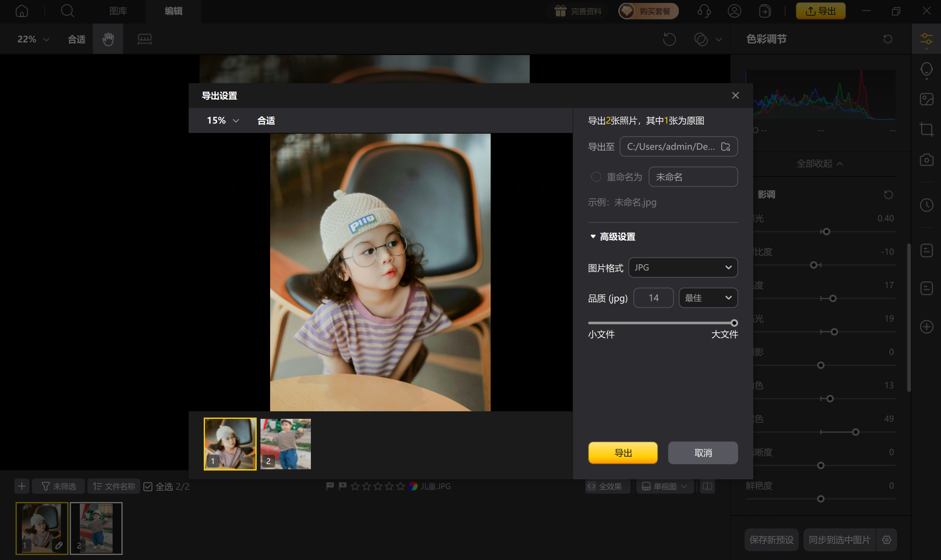The width and height of the screenshot is (941, 560).
Task: Open the customer support headset icon
Action: tap(704, 11)
